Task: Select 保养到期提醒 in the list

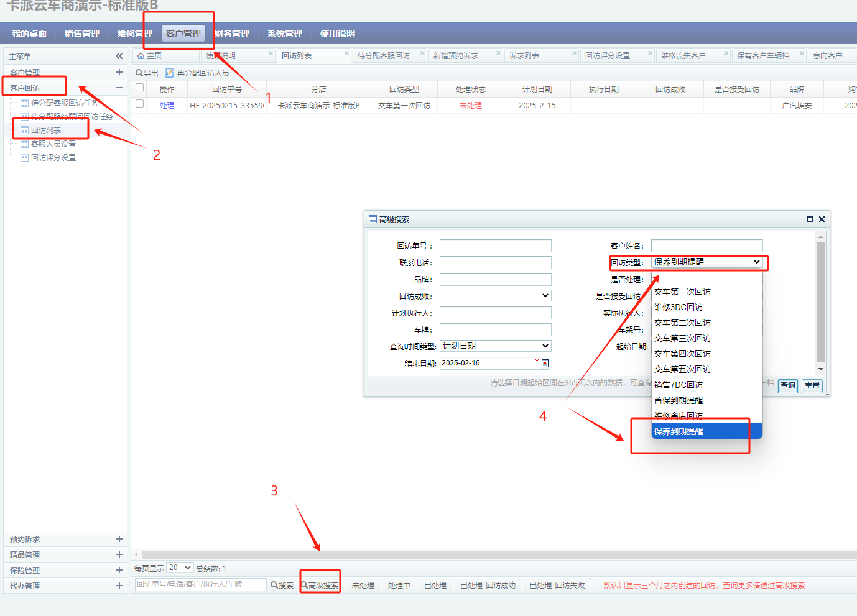Action: point(679,431)
